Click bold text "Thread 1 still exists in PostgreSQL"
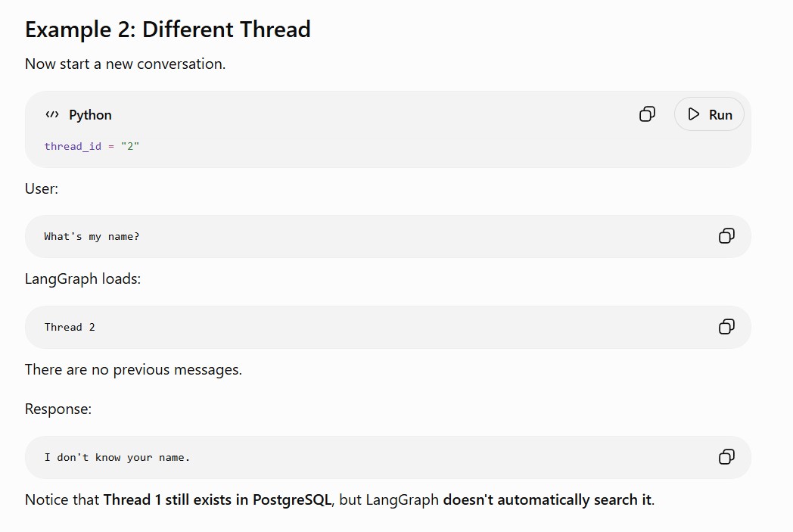The width and height of the screenshot is (793, 532). point(217,499)
